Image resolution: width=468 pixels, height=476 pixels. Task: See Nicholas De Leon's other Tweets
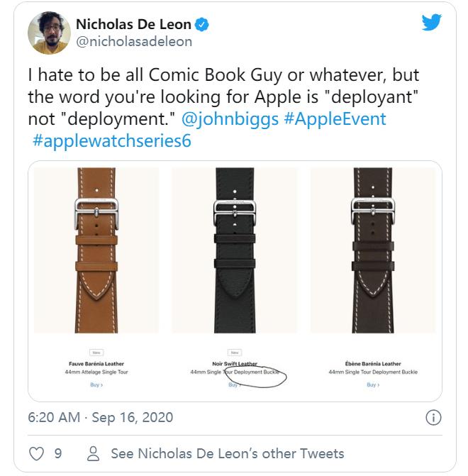228,453
